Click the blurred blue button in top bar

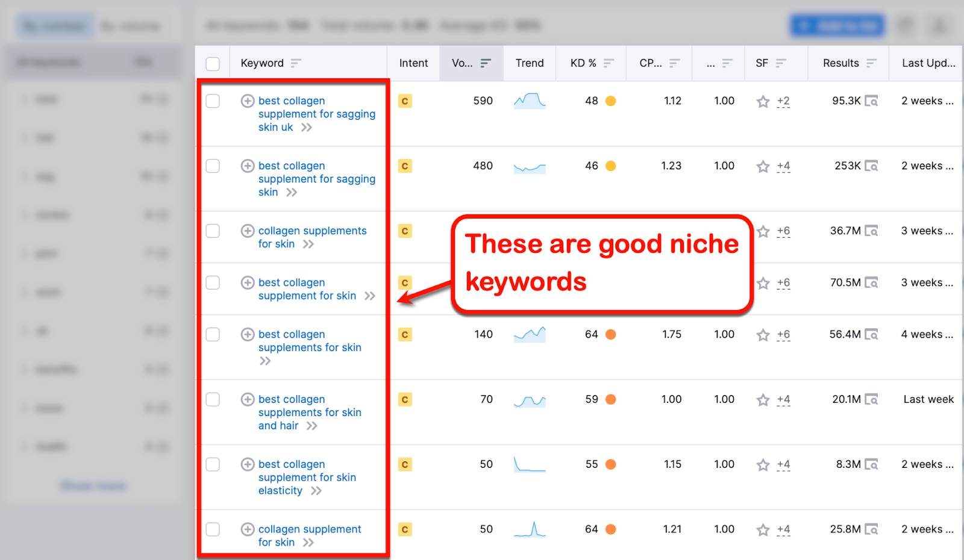[x=837, y=26]
